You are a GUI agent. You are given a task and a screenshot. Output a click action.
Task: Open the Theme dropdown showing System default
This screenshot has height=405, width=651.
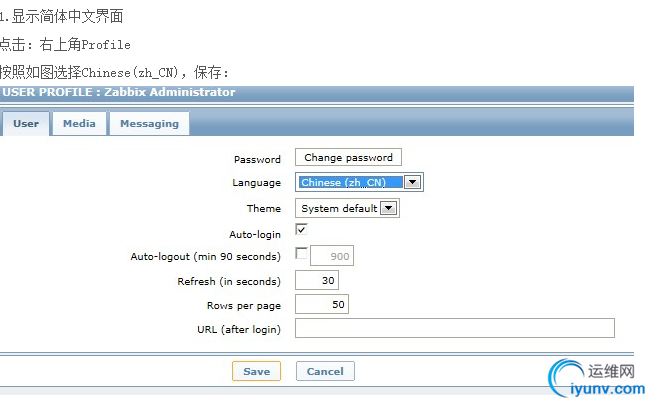click(x=347, y=208)
